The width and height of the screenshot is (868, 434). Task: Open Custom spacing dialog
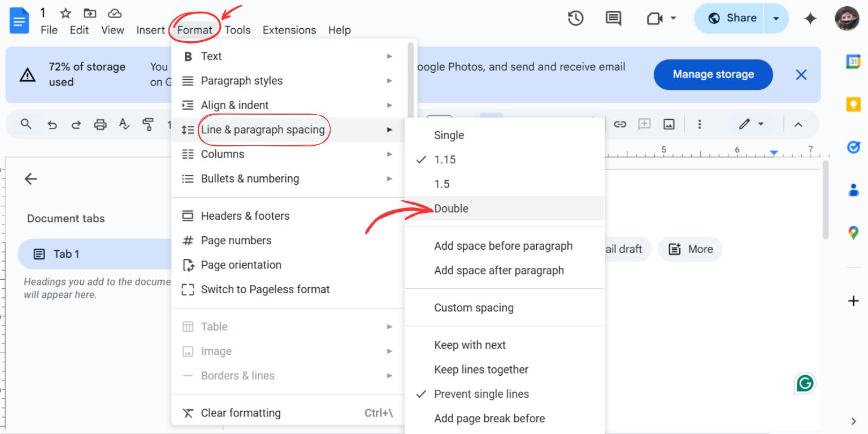click(x=504, y=307)
